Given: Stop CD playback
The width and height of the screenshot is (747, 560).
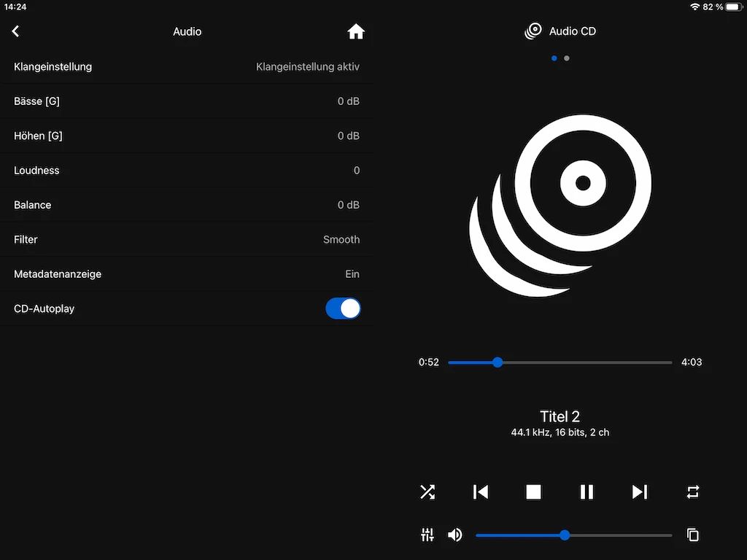Looking at the screenshot, I should pos(534,492).
